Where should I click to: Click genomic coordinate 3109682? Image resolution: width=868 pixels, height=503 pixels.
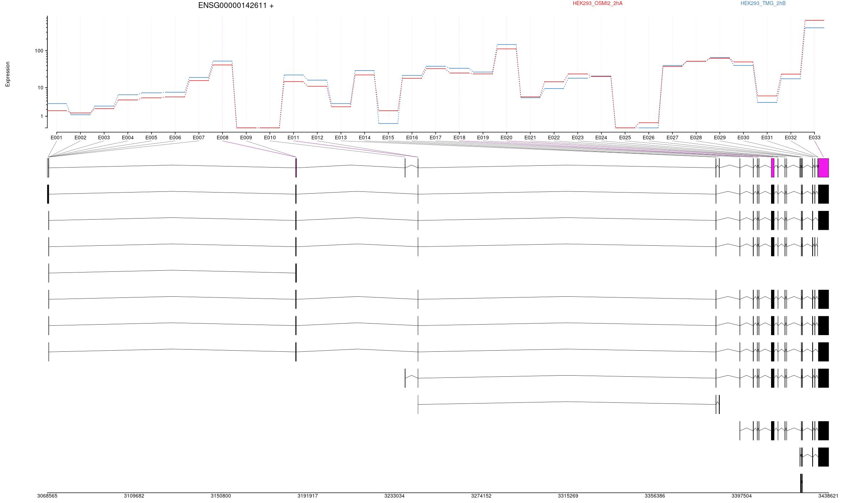tap(134, 496)
